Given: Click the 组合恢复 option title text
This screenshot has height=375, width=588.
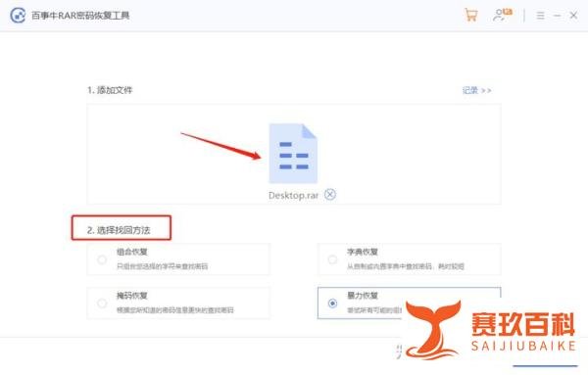Looking at the screenshot, I should click(132, 252).
